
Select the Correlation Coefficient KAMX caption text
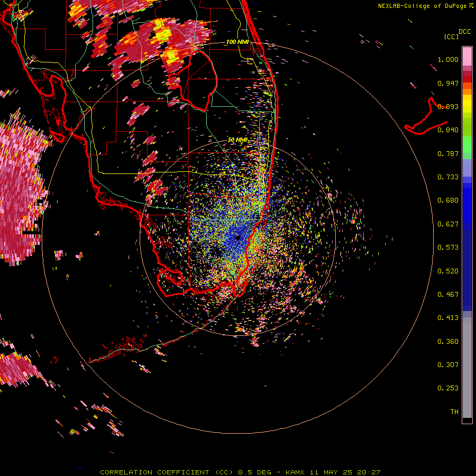[x=240, y=472]
